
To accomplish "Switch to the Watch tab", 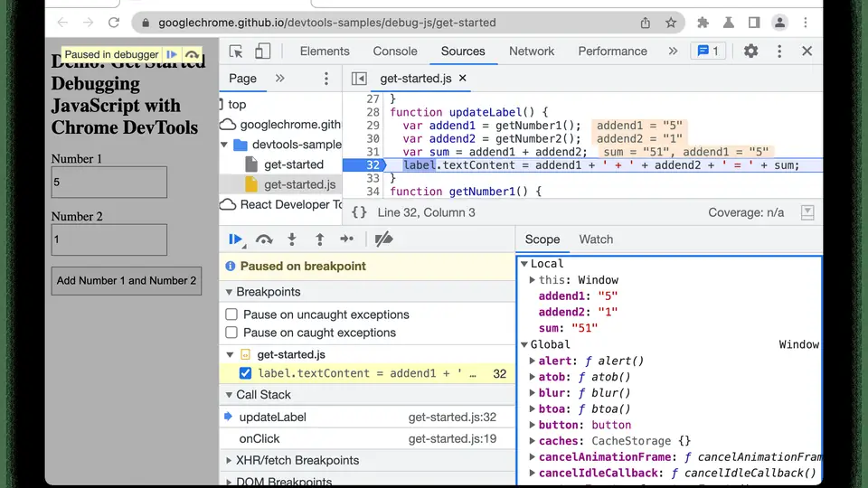I will [x=596, y=239].
